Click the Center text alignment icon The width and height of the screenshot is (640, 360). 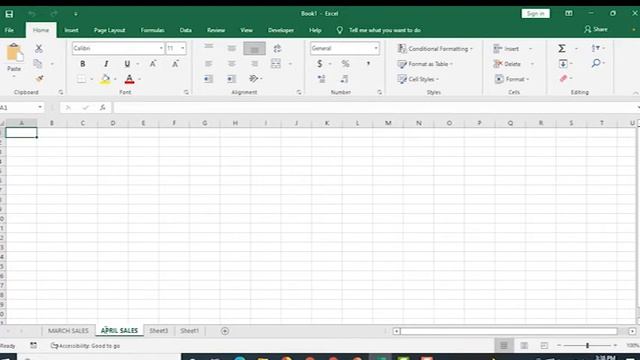pyautogui.click(x=231, y=63)
